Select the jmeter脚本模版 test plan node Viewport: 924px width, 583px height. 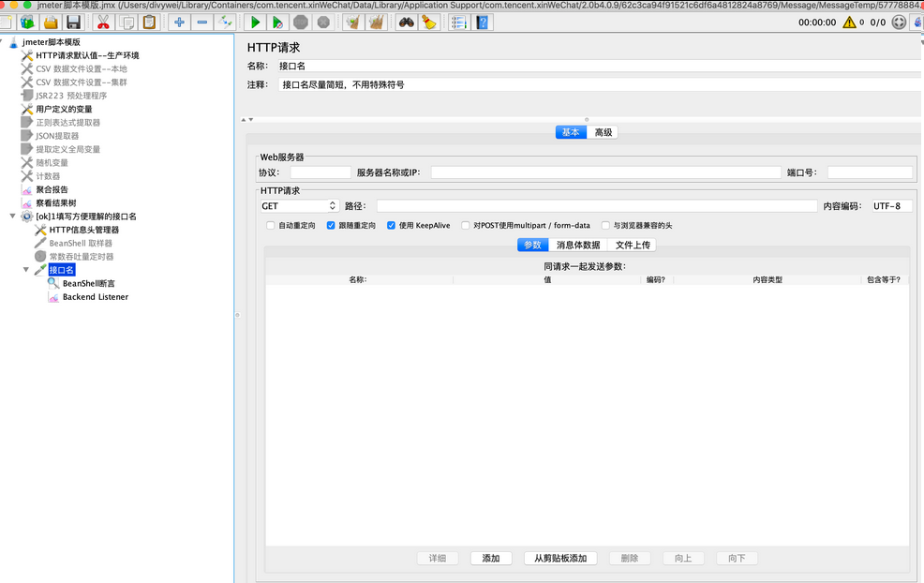coord(52,42)
